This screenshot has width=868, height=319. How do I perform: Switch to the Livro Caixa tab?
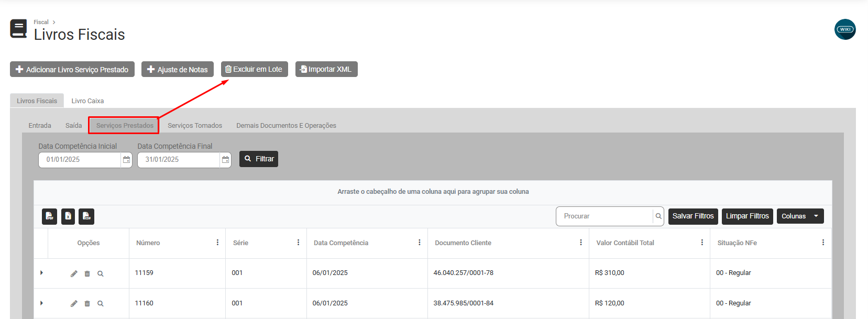coord(87,101)
